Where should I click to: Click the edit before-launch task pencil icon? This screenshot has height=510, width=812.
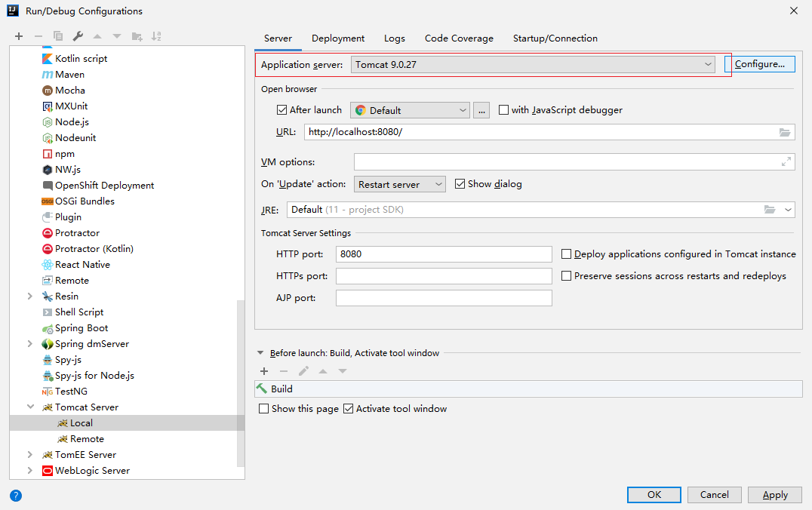[x=303, y=371]
